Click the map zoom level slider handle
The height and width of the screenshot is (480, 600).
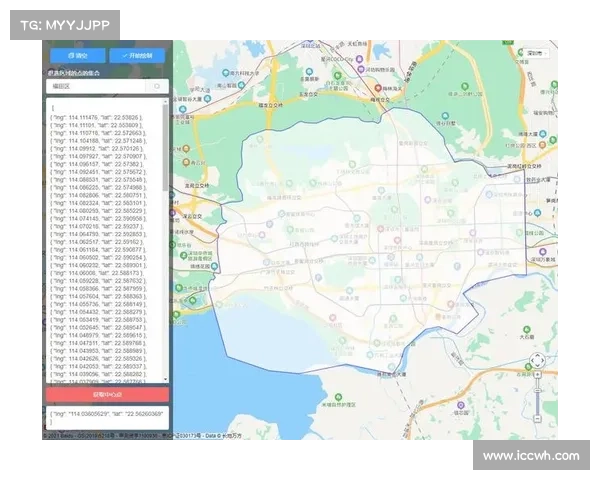coord(538,390)
